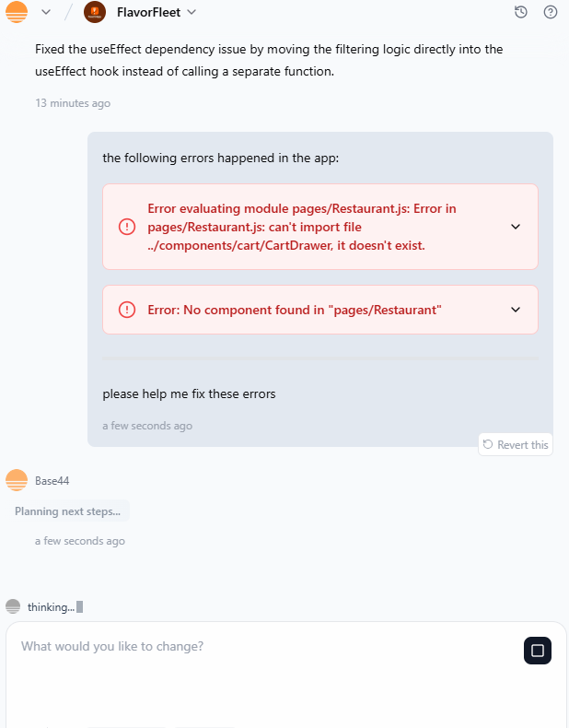Click the 13 minutes ago timestamp
This screenshot has width=569, height=728.
[73, 103]
